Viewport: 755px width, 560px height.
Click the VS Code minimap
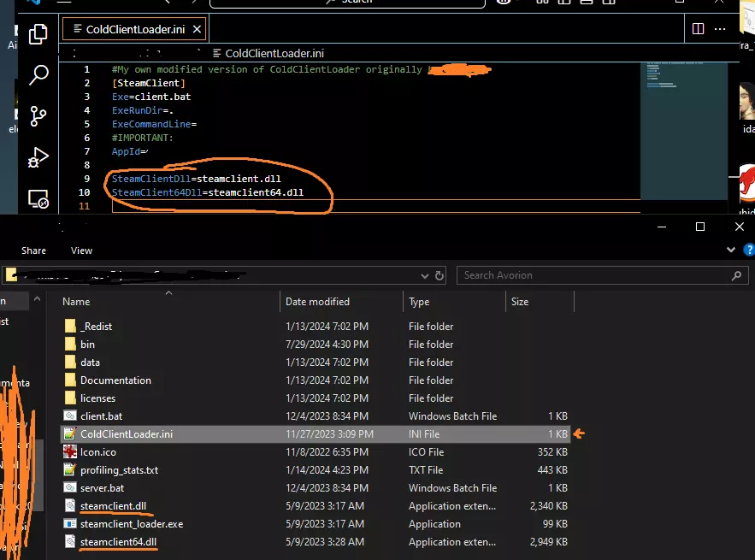tap(684, 130)
